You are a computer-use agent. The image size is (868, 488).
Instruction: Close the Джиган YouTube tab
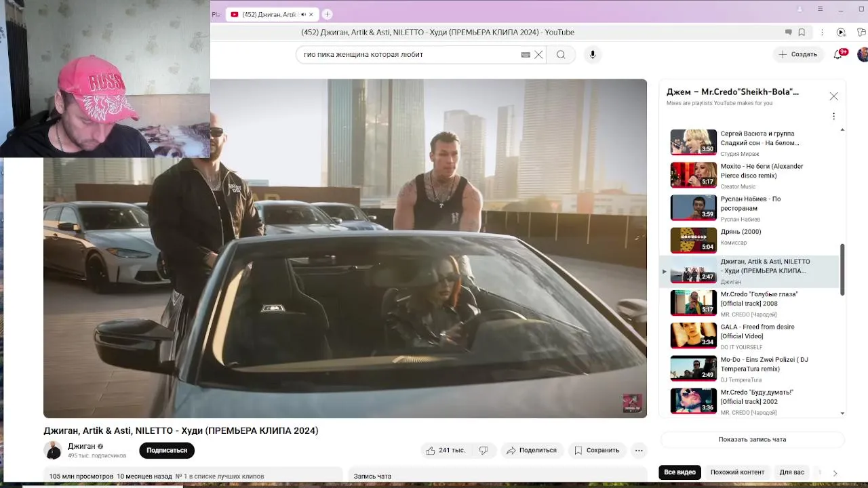[x=311, y=14]
